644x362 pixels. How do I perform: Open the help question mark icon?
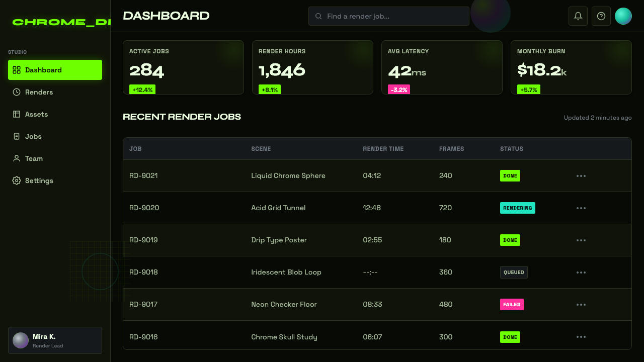tap(601, 16)
